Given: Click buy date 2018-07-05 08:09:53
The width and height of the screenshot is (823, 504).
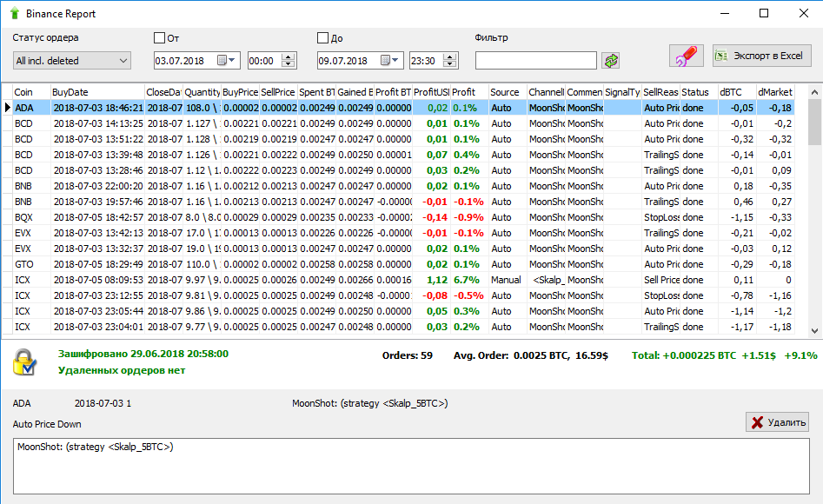Looking at the screenshot, I should (98, 280).
